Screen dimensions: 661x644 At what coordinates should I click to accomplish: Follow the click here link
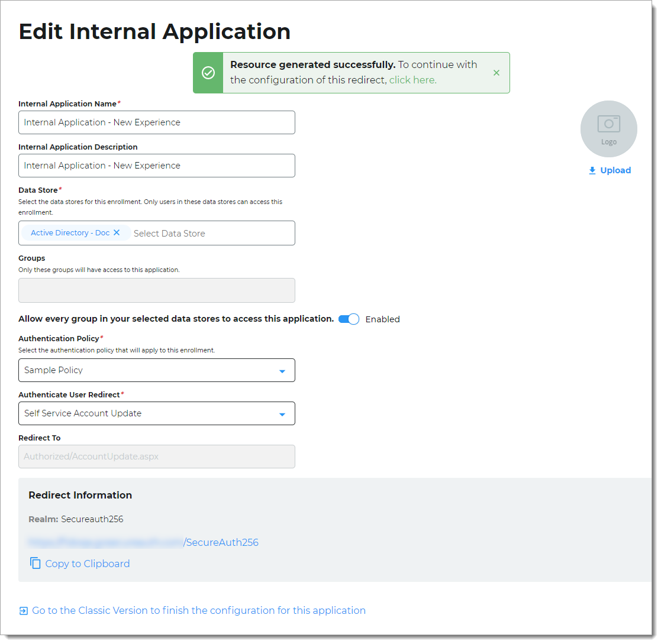point(412,79)
